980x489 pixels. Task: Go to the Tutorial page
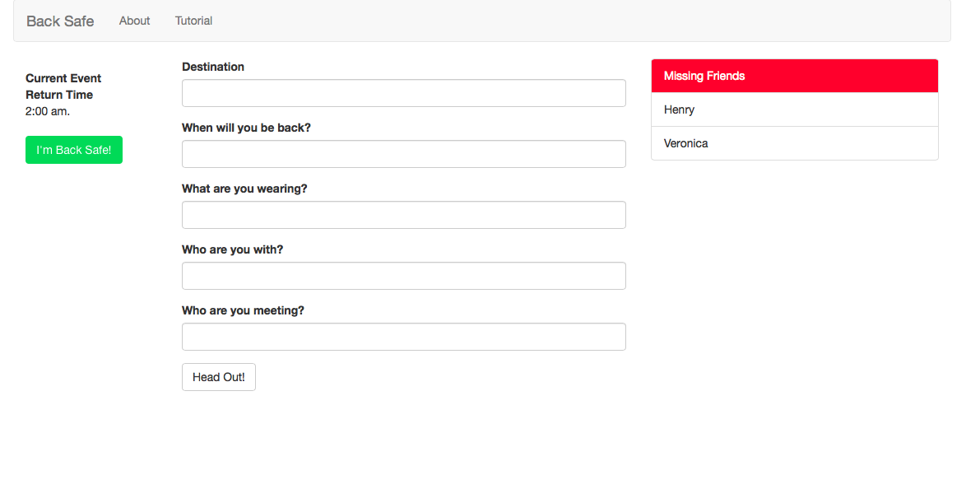pos(193,21)
